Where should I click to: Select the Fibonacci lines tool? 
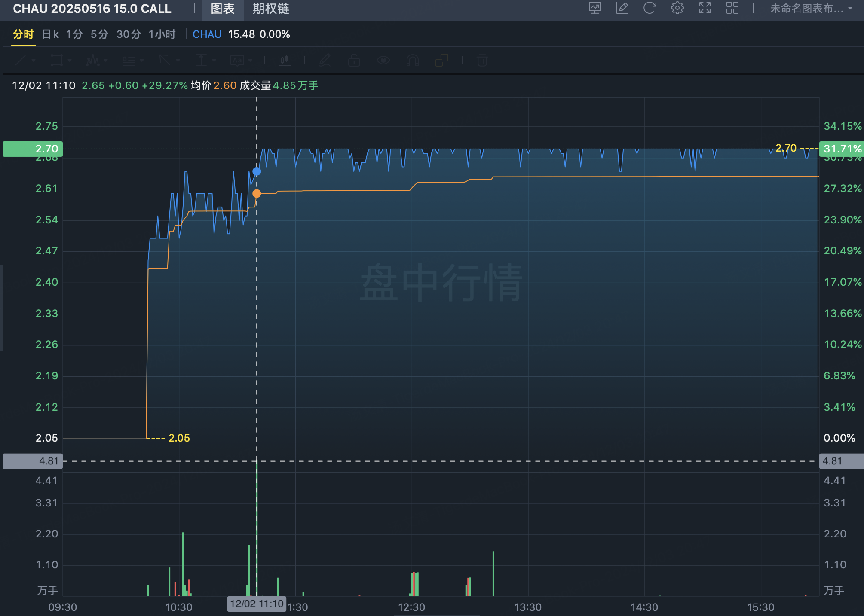[x=129, y=60]
